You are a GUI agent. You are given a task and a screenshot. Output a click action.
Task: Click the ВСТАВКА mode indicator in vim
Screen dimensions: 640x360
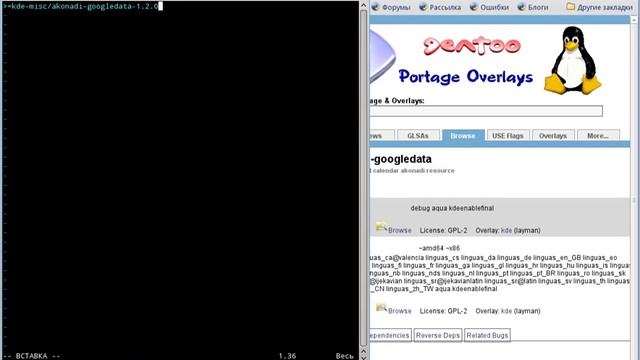tap(31, 356)
